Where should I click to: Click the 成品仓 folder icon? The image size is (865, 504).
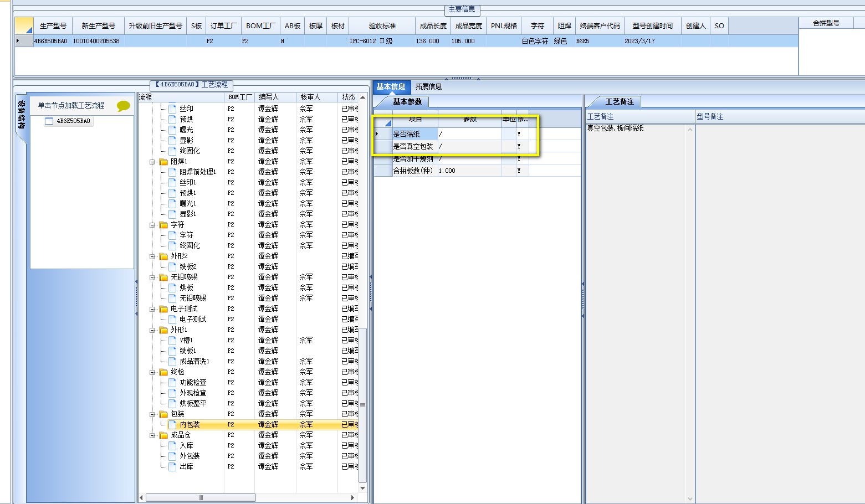coord(163,435)
